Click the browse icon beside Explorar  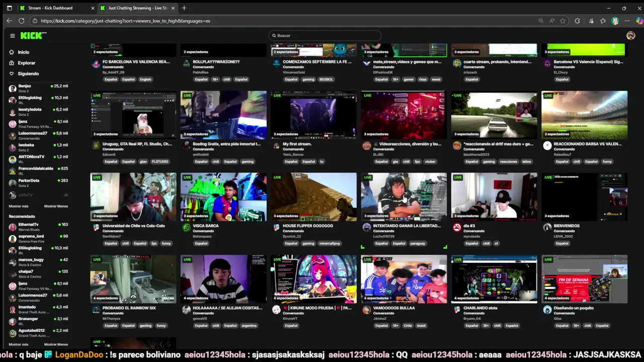click(x=12, y=63)
